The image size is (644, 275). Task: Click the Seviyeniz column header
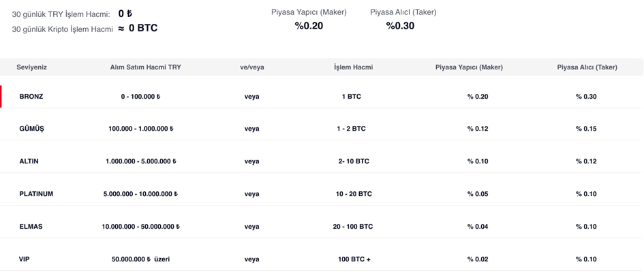pyautogui.click(x=31, y=67)
